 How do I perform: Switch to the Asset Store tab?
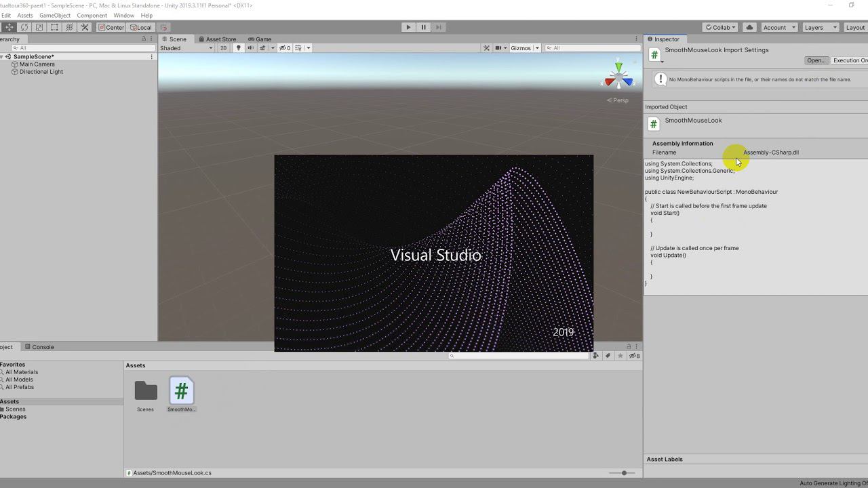coord(218,39)
